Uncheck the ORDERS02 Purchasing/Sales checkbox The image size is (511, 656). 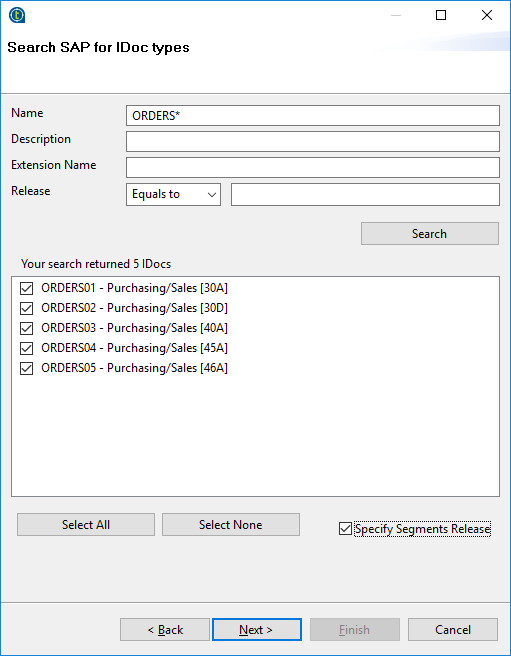click(x=26, y=308)
